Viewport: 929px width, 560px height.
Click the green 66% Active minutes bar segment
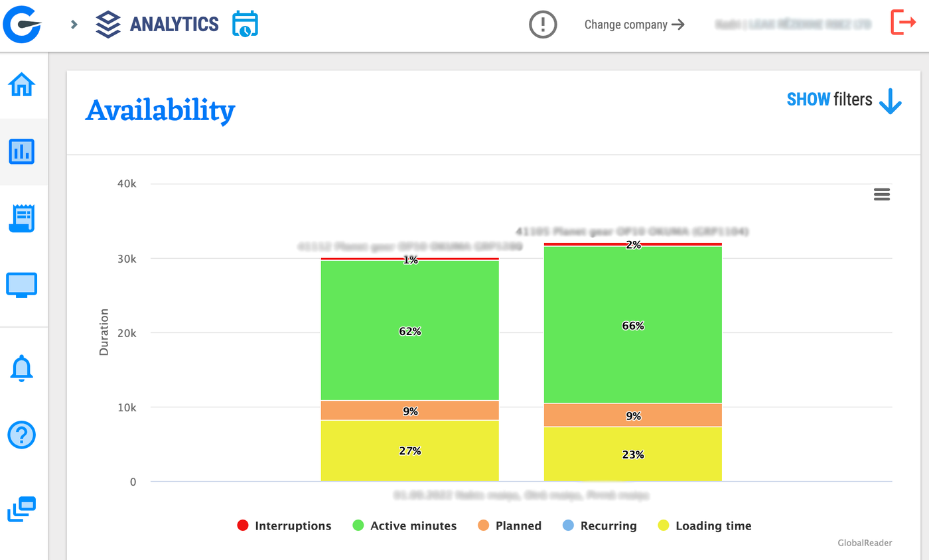click(x=633, y=324)
